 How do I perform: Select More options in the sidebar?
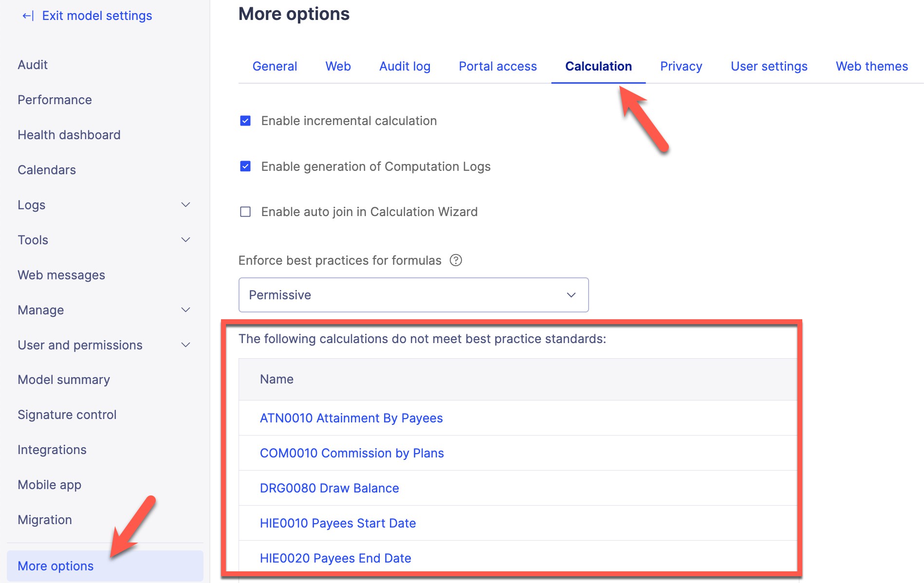tap(55, 566)
